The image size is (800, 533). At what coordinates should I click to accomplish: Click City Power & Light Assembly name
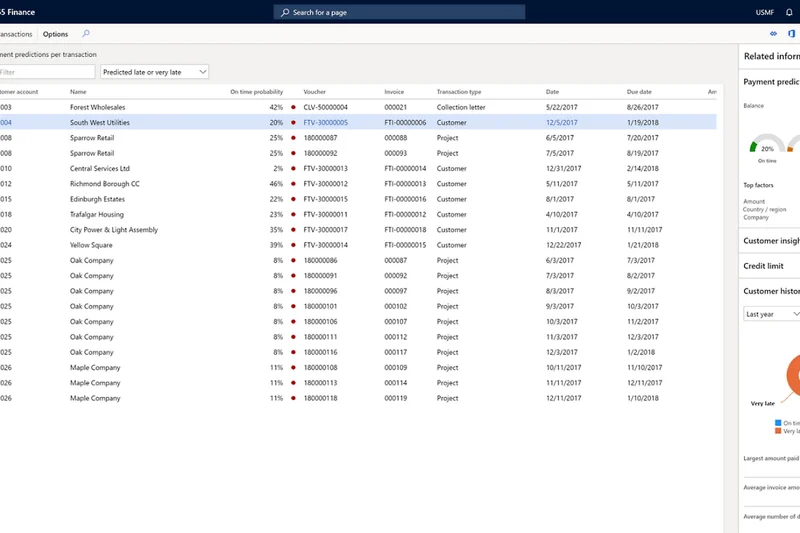click(x=114, y=230)
